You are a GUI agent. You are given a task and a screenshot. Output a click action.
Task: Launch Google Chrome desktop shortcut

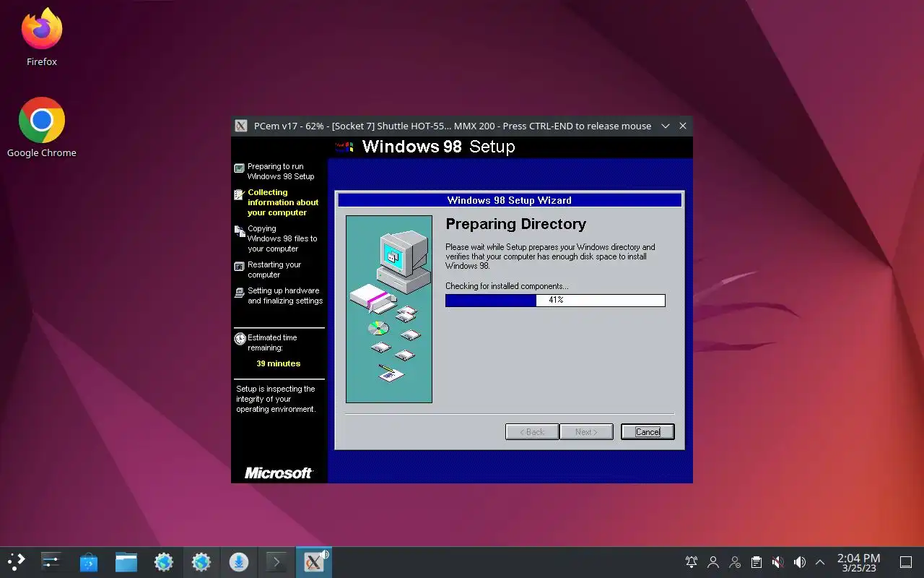[x=42, y=127]
